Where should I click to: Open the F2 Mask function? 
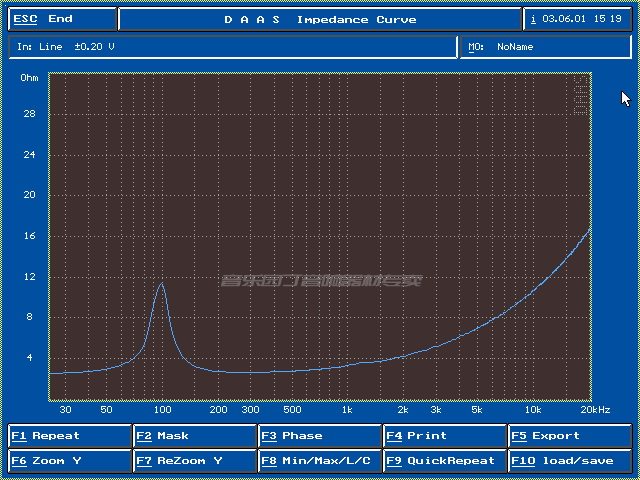pyautogui.click(x=195, y=436)
